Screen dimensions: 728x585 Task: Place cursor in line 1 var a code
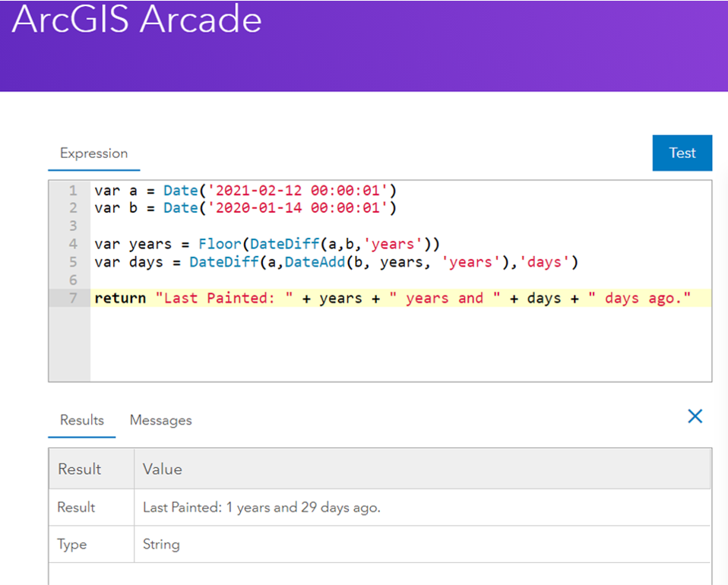click(x=245, y=191)
